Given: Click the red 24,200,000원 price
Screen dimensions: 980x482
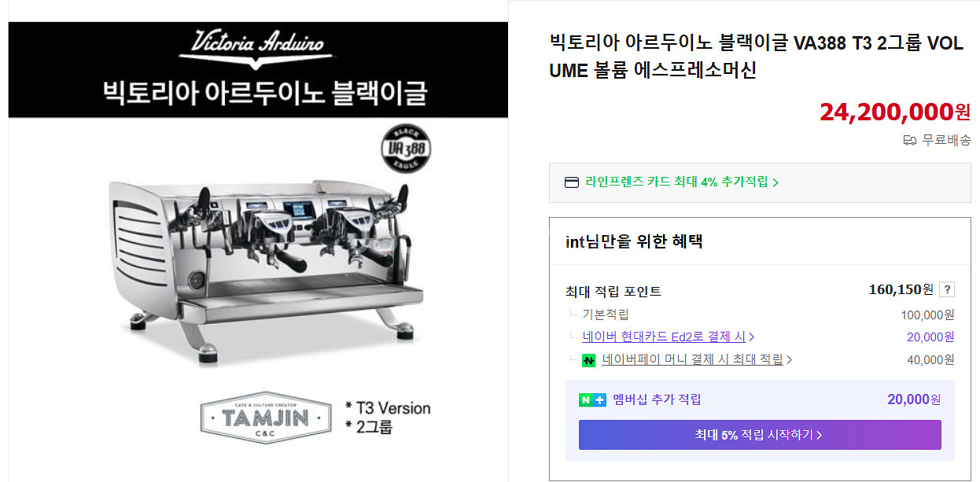Looking at the screenshot, I should pos(895,112).
